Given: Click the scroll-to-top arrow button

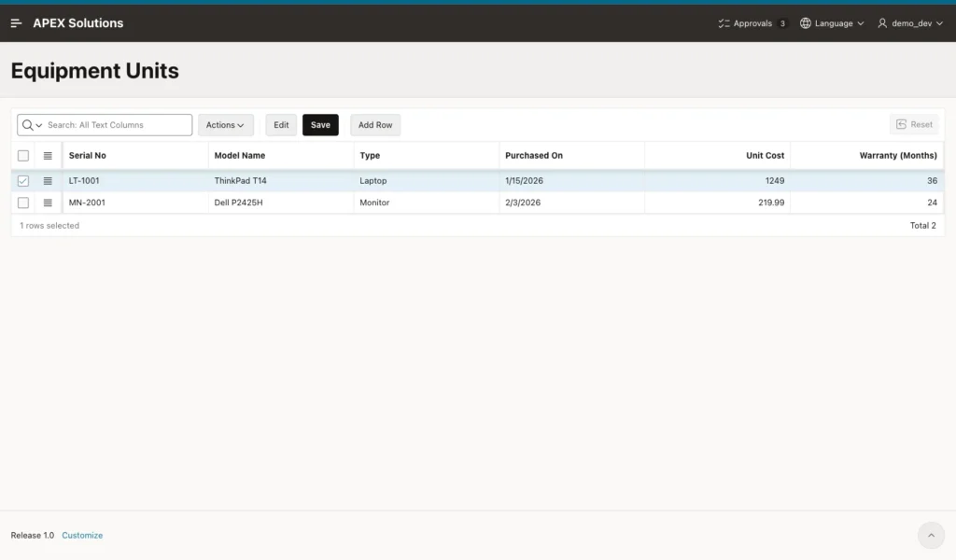Looking at the screenshot, I should click(x=931, y=536).
